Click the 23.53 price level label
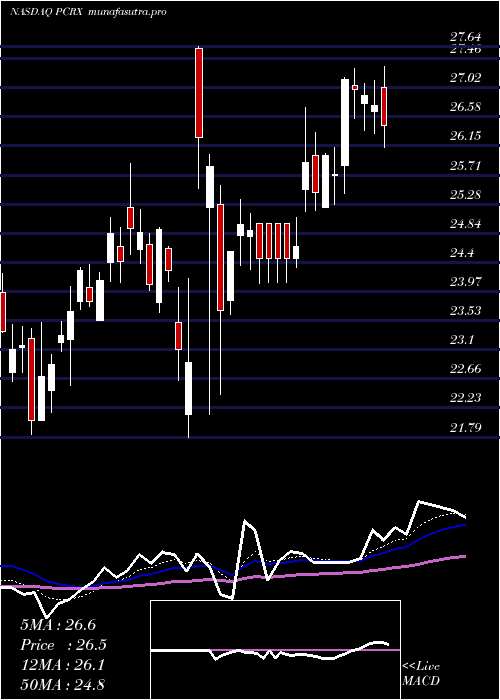Image resolution: width=500 pixels, height=700 pixels. tap(466, 311)
